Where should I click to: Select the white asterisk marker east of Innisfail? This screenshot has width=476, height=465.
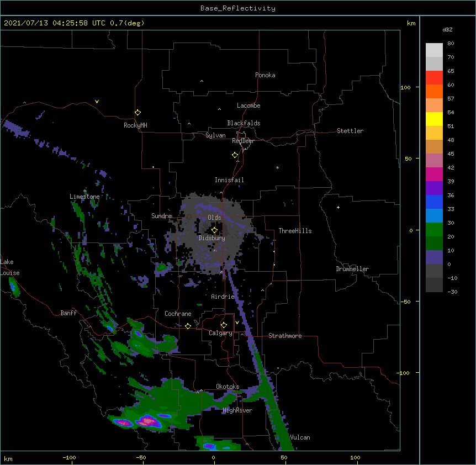click(x=277, y=167)
